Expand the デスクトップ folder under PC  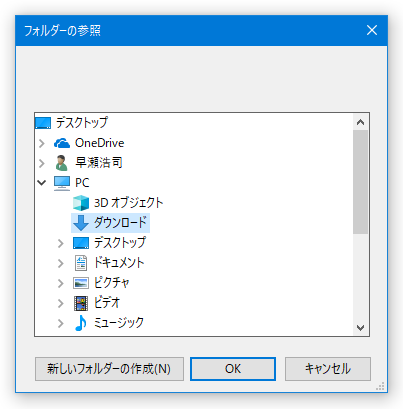point(61,243)
